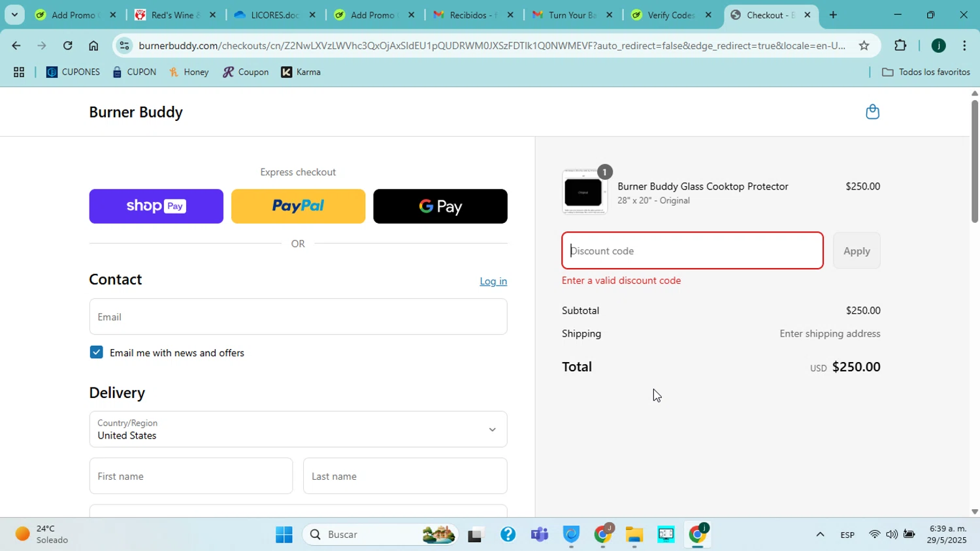Pay with Google Pay button
Screen dimensions: 980x551
[440, 207]
